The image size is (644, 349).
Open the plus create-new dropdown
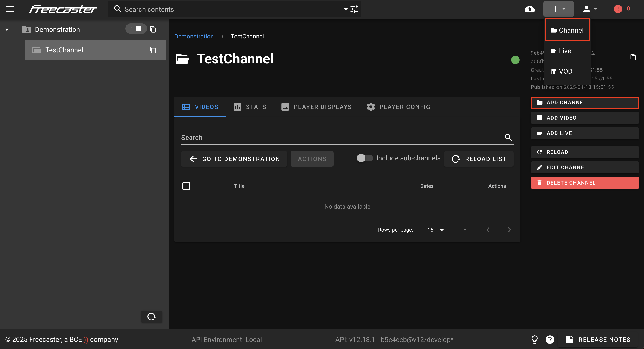tap(559, 9)
